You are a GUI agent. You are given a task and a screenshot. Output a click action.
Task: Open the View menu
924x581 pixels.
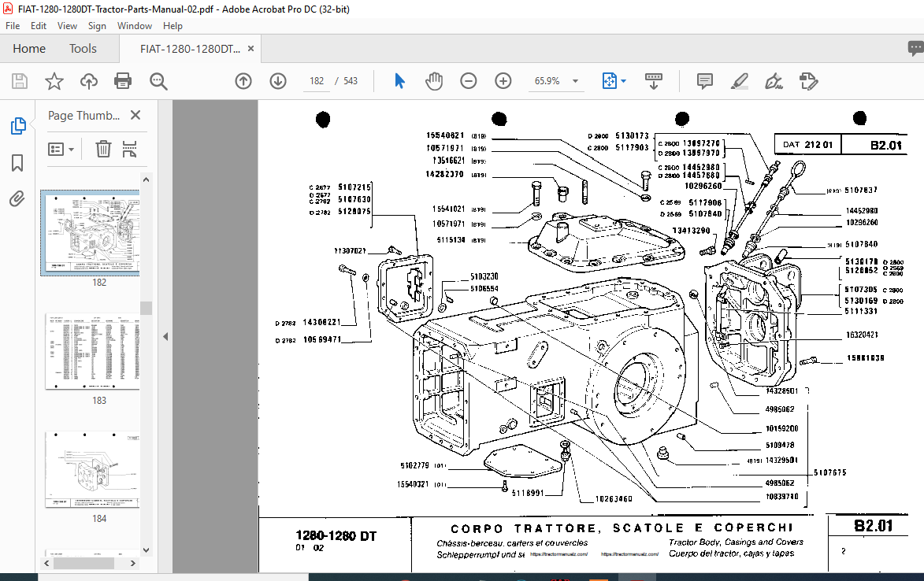67,26
